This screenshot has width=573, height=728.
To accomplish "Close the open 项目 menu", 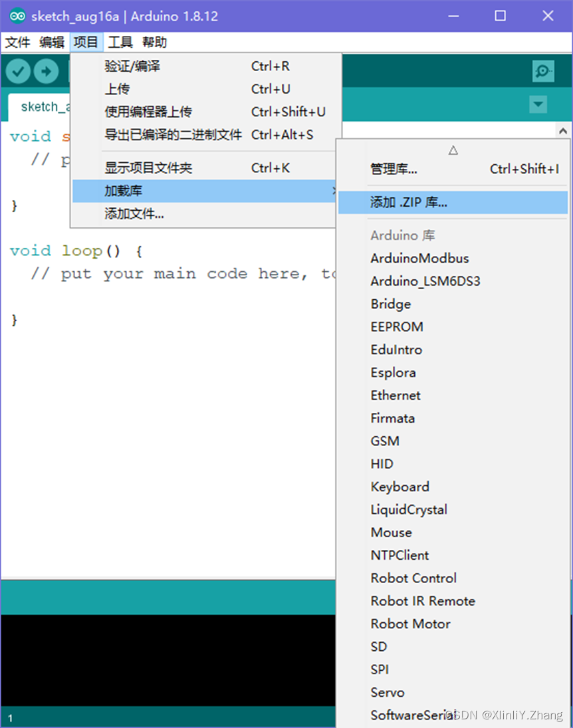I will [x=86, y=43].
